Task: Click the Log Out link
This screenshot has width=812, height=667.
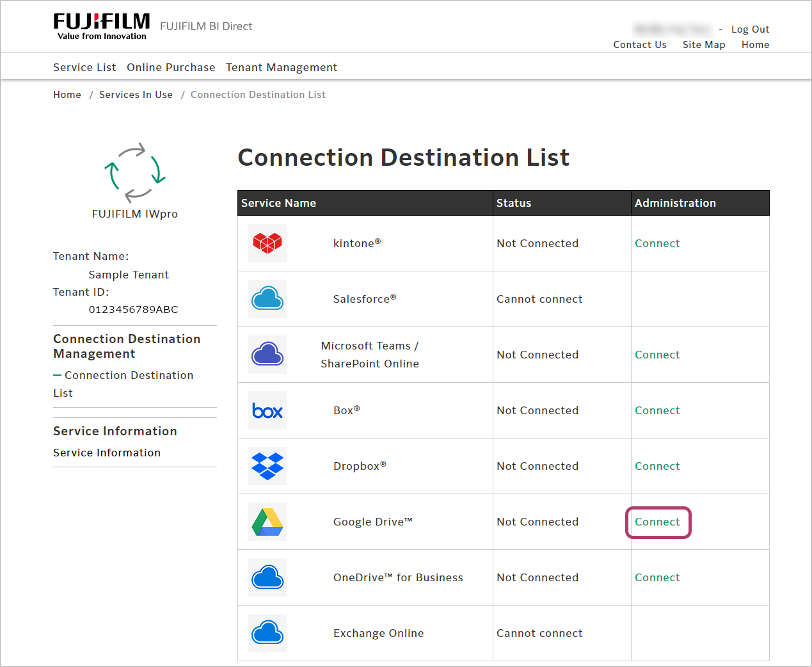Action: coord(750,29)
